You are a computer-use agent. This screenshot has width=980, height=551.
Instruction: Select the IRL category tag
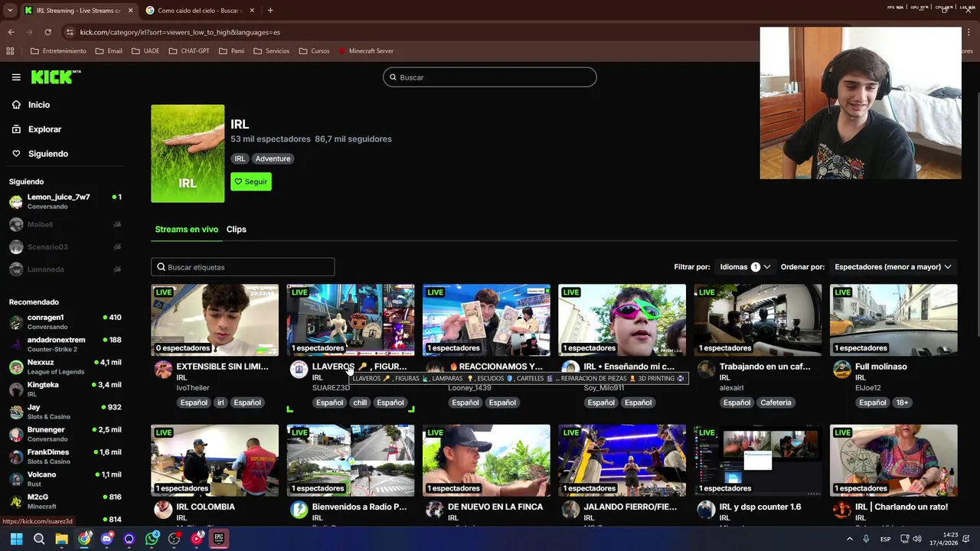point(240,158)
